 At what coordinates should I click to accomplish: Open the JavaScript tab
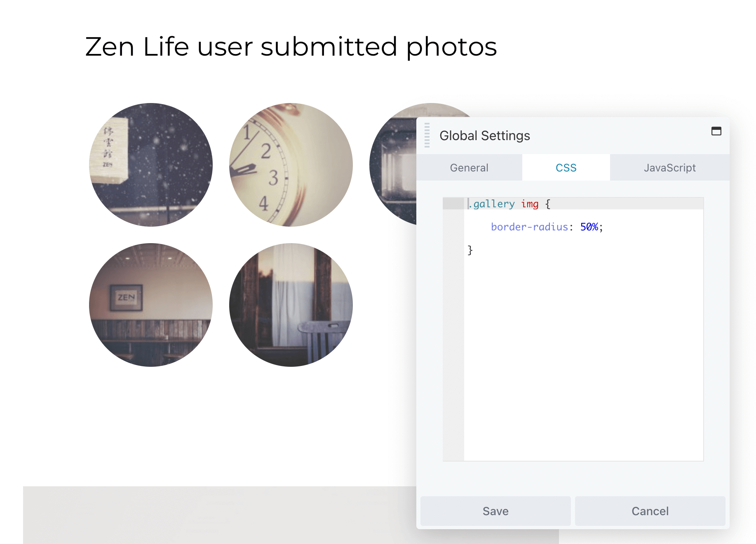[x=669, y=168]
